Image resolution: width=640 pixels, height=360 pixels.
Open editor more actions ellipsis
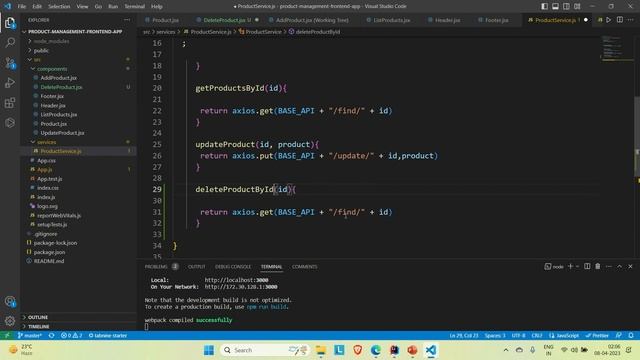point(631,20)
